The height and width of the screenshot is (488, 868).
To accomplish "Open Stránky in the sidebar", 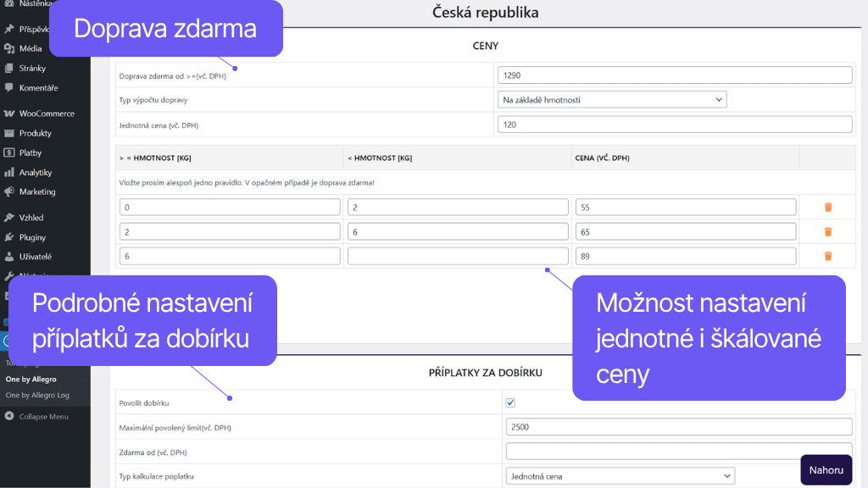I will click(8, 68).
